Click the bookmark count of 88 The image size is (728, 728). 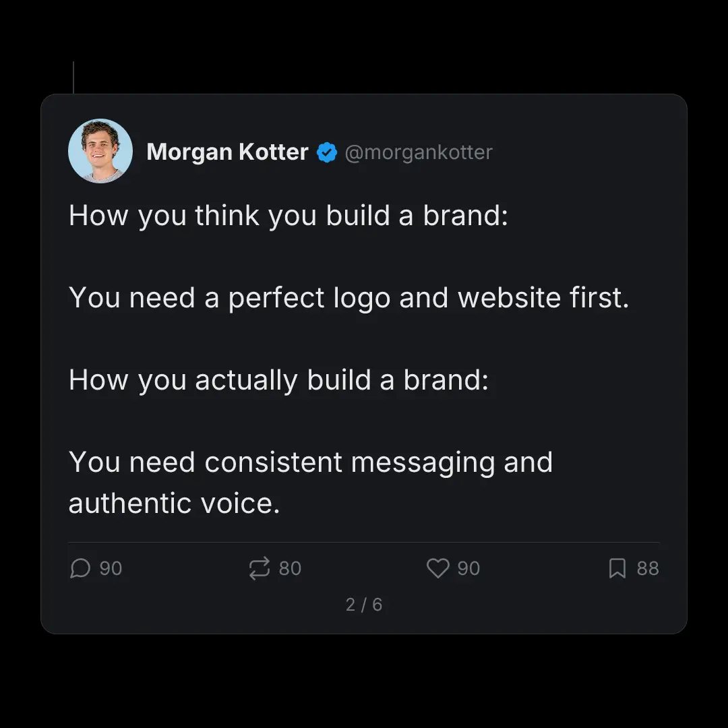tap(648, 569)
